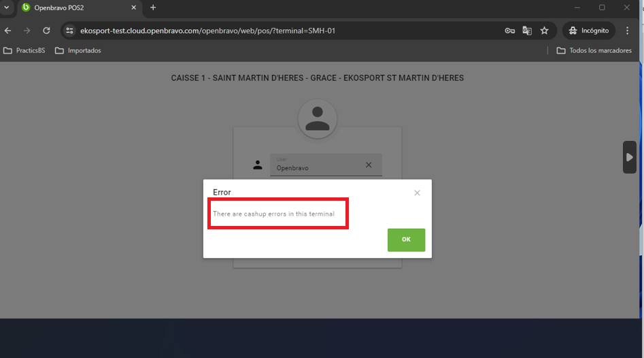Maximize the browser window

(x=602, y=7)
